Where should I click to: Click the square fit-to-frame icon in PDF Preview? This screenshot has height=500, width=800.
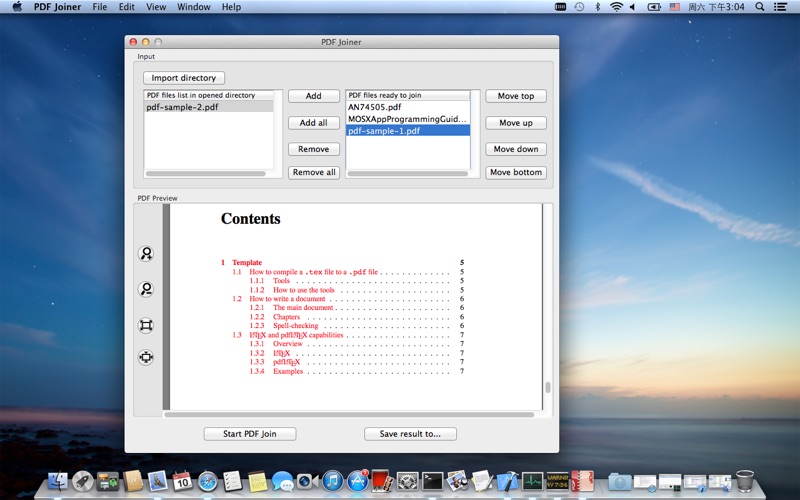(146, 325)
